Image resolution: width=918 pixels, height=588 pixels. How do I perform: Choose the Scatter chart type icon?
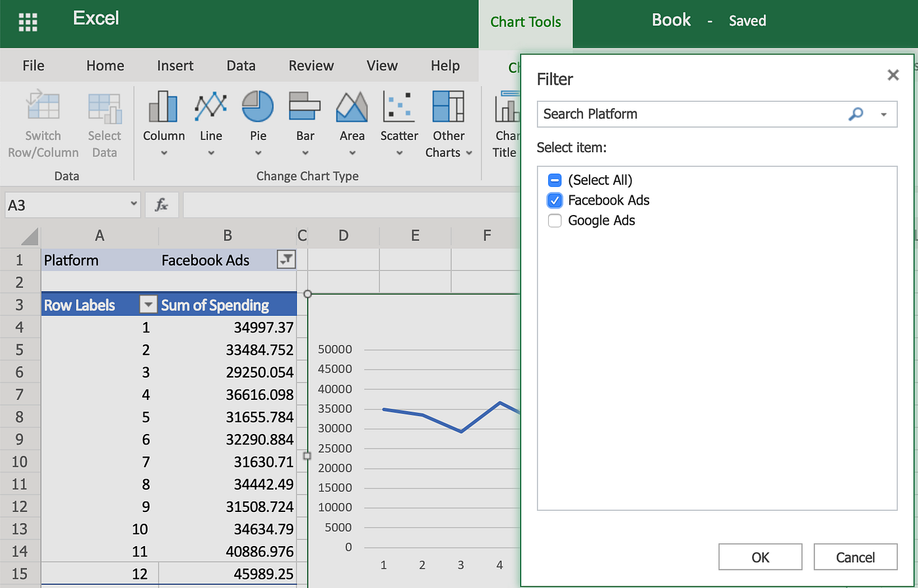point(399,106)
